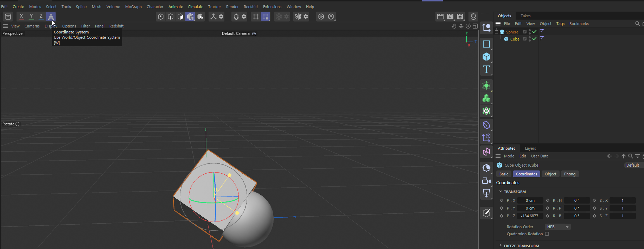
Task: Open the MoGraph menu
Action: point(133,7)
